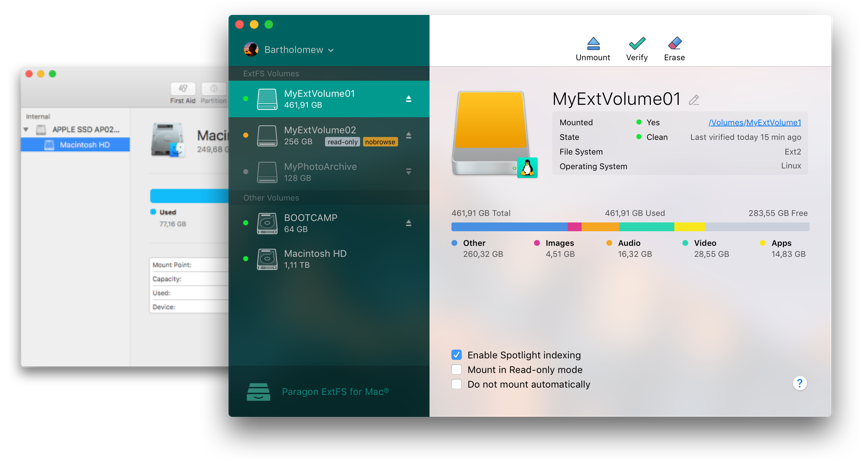Screen dimensions: 861x461
Task: Click the BOOTCAMP disk icon in the sidebar
Action: (267, 223)
